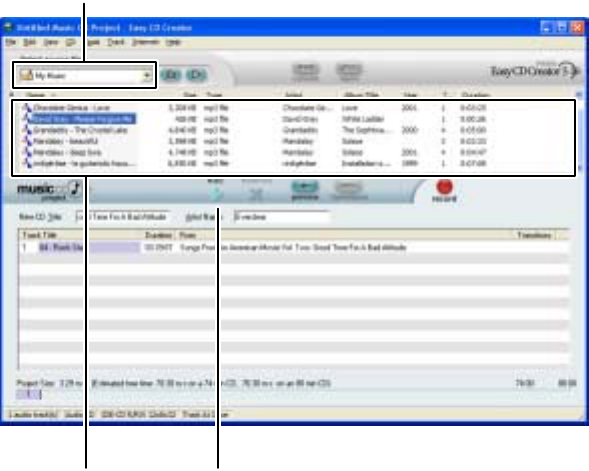Select track 1 in the project list

click(293, 247)
